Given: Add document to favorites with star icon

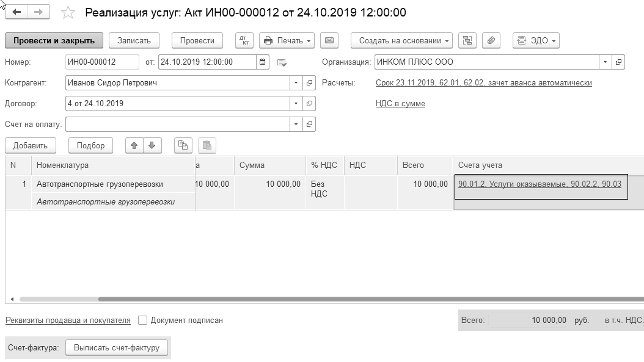Looking at the screenshot, I should point(68,13).
